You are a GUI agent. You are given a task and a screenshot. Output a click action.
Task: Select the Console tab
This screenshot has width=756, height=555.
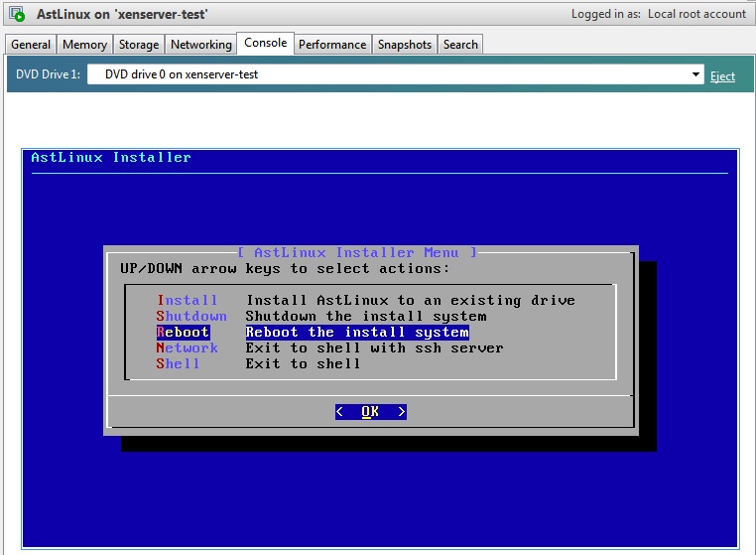[265, 43]
